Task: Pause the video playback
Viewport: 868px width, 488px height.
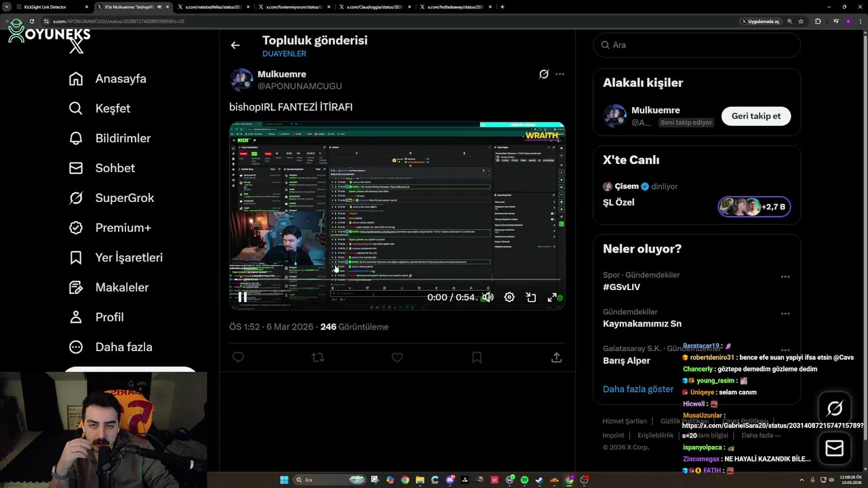Action: click(x=242, y=297)
